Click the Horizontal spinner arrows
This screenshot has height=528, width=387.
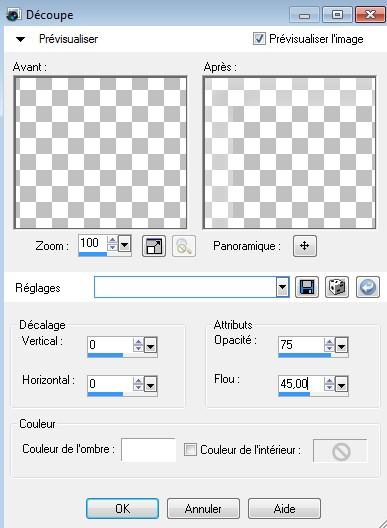coord(138,384)
